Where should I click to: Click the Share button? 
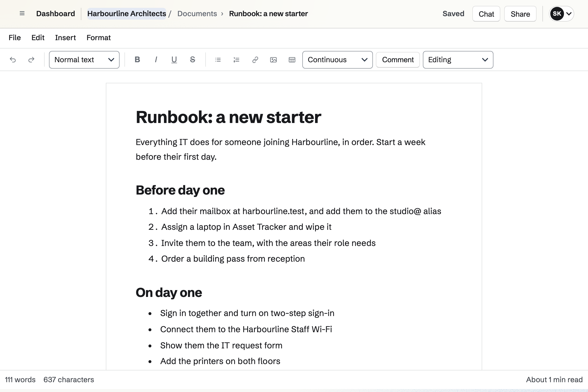(520, 14)
